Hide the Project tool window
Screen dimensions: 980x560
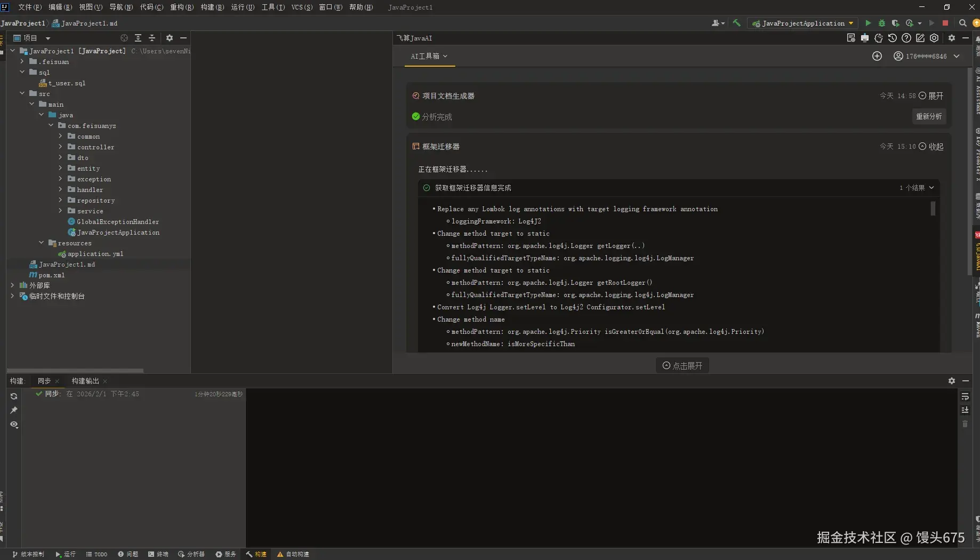183,38
